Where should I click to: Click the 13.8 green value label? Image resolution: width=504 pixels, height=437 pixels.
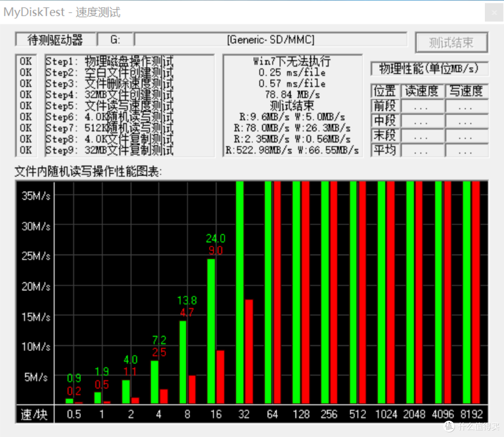[187, 300]
